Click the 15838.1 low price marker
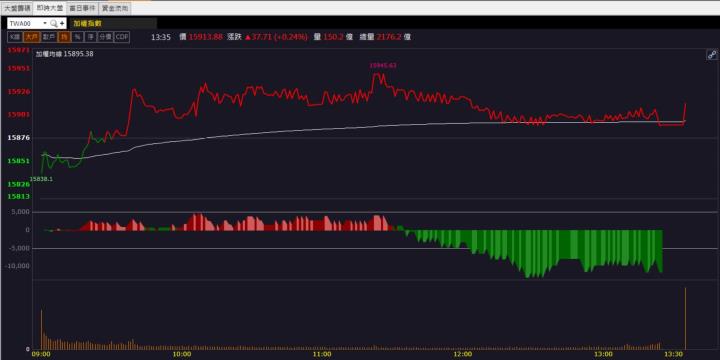This screenshot has height=360, width=720. click(41, 179)
